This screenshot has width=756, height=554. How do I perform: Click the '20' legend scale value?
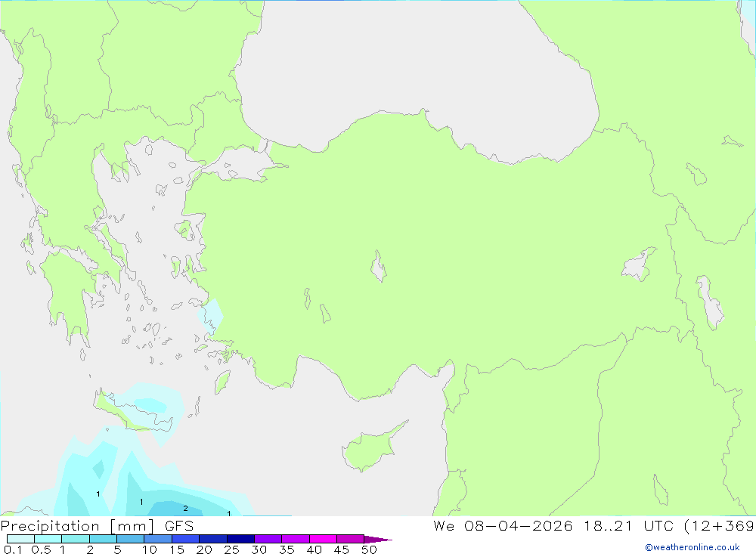[204, 549]
